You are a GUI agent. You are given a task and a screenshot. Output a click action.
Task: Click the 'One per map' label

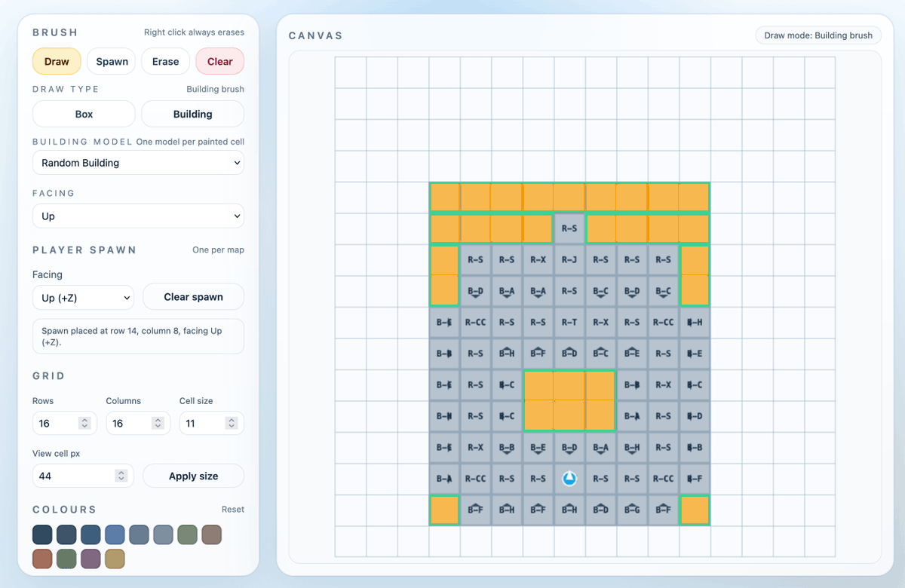(x=218, y=250)
